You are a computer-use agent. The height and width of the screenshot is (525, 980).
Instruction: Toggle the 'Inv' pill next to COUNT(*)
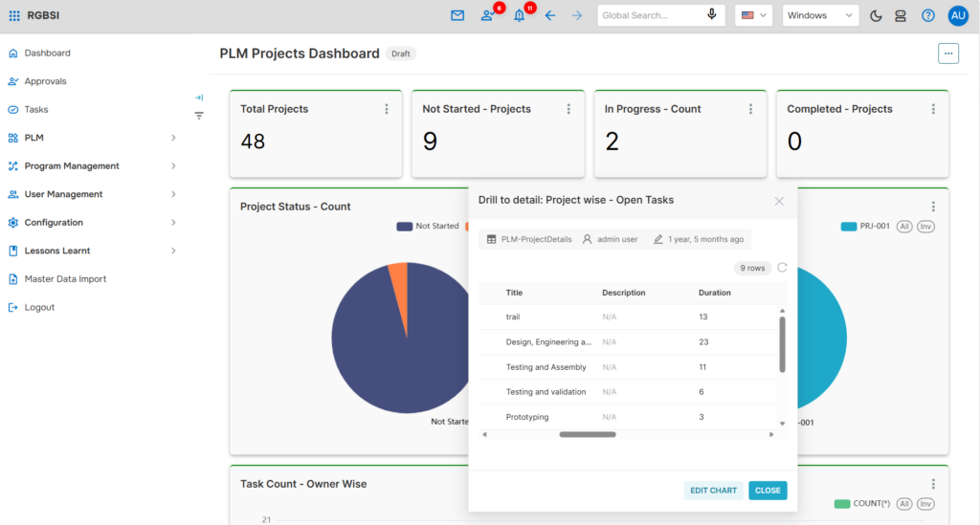925,504
